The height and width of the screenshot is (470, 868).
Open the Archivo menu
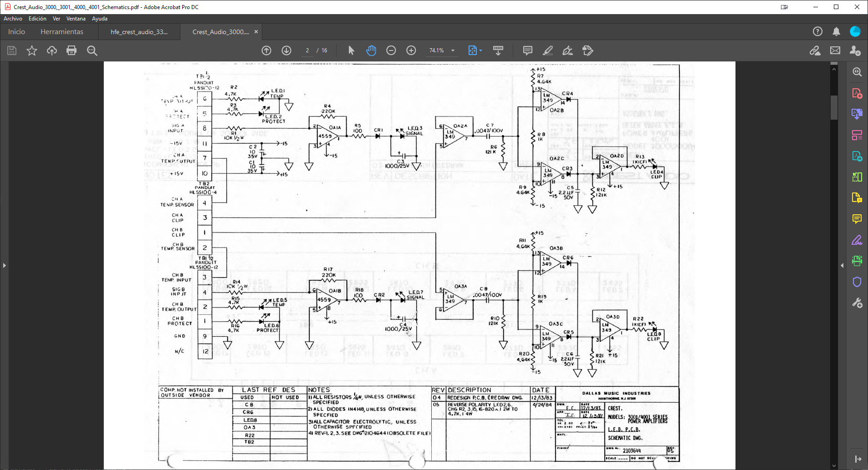[13, 19]
